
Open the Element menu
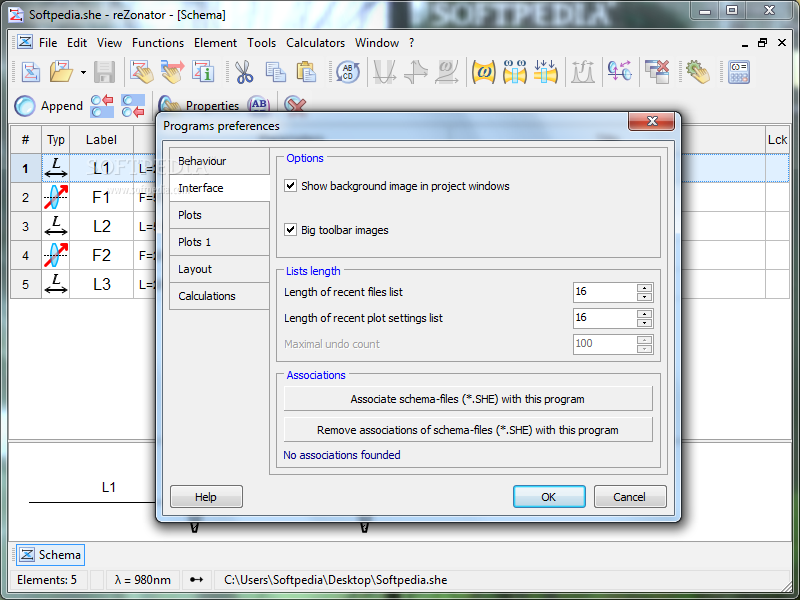pyautogui.click(x=215, y=43)
